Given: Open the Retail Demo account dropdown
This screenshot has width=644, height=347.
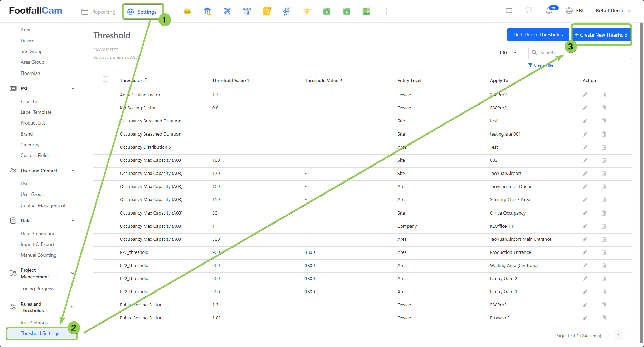Looking at the screenshot, I should [x=613, y=11].
